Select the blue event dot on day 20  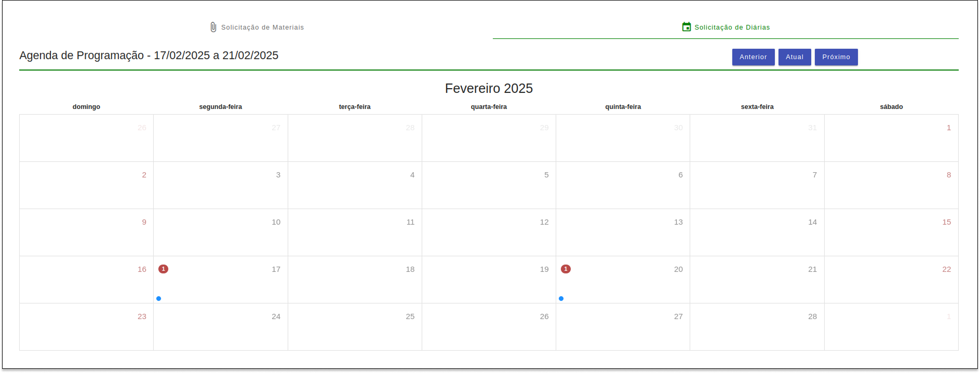[561, 298]
